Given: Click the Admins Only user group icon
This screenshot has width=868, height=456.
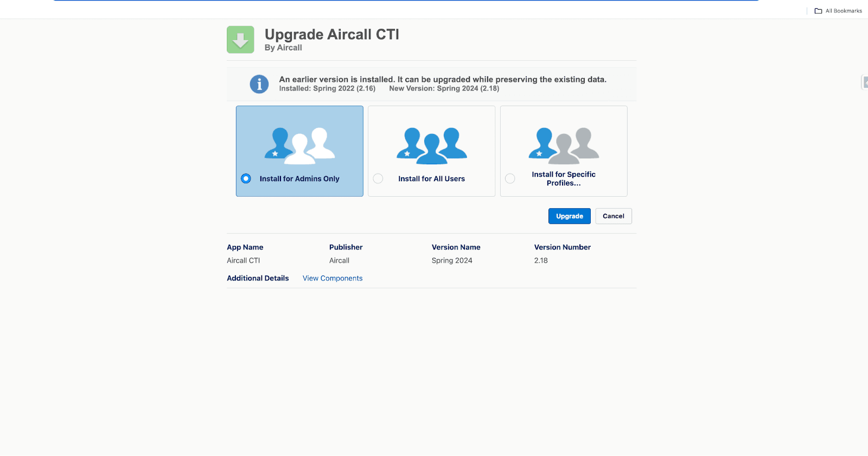Looking at the screenshot, I should tap(299, 145).
